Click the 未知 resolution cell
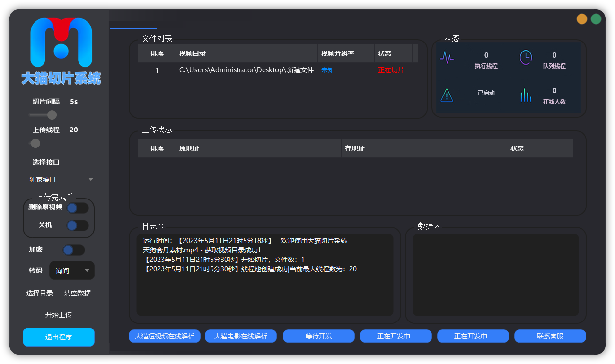This screenshot has width=615, height=364. [328, 70]
